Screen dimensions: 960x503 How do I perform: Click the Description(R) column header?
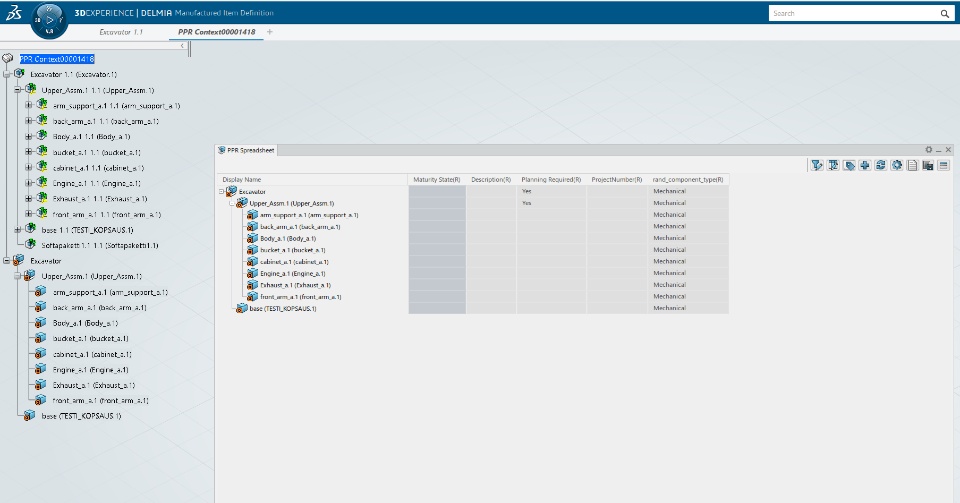[491, 179]
